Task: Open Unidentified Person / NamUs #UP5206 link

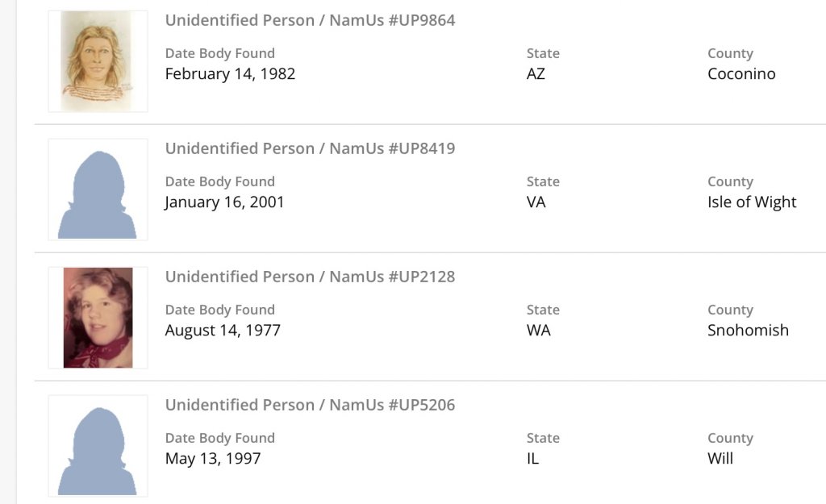Action: tap(310, 405)
